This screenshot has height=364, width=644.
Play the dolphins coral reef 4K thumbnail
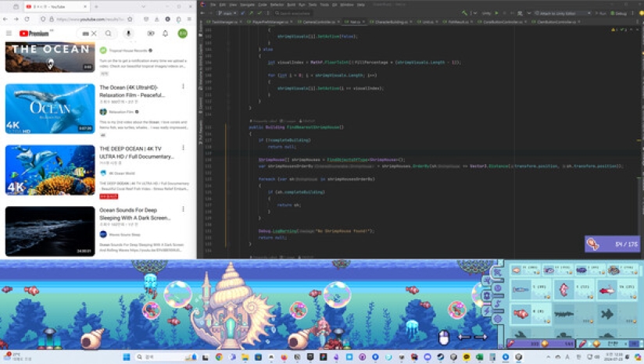[x=50, y=170]
